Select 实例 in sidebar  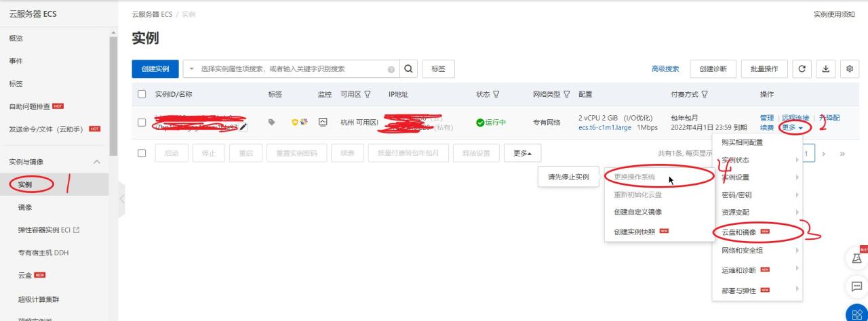pos(25,184)
